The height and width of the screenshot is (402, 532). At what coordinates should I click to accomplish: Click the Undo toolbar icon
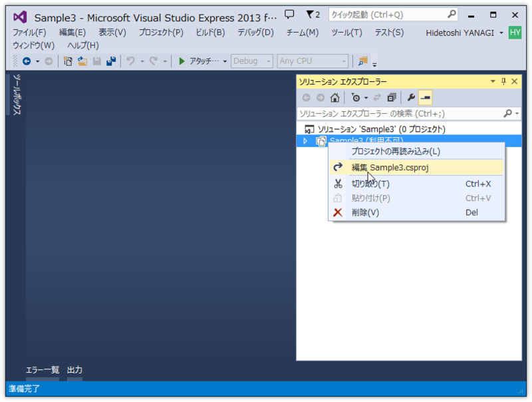[x=130, y=61]
